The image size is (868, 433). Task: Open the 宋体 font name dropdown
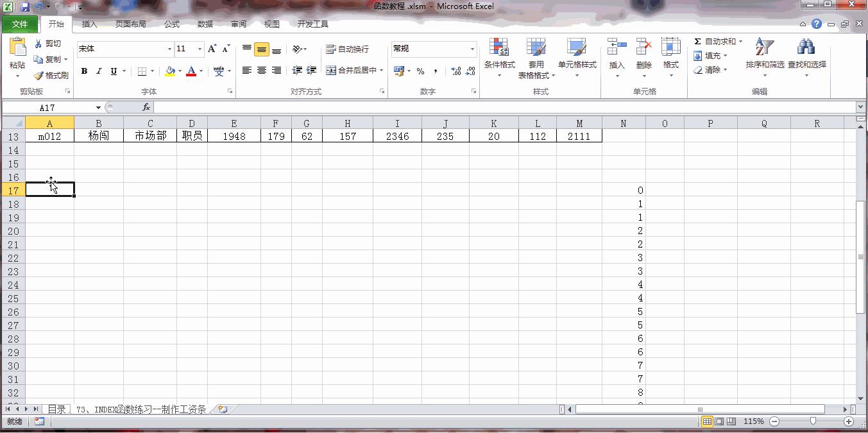point(169,49)
